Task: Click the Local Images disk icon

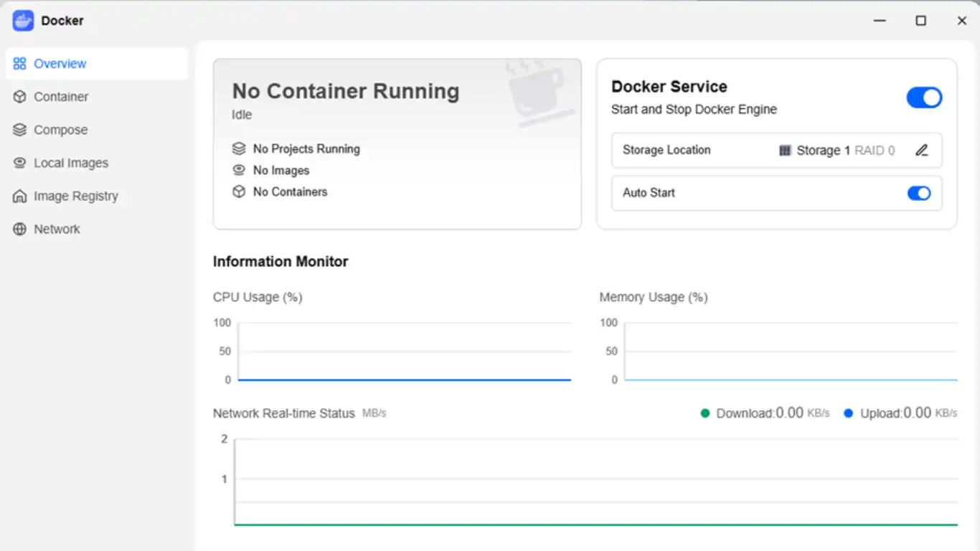Action: tap(19, 163)
